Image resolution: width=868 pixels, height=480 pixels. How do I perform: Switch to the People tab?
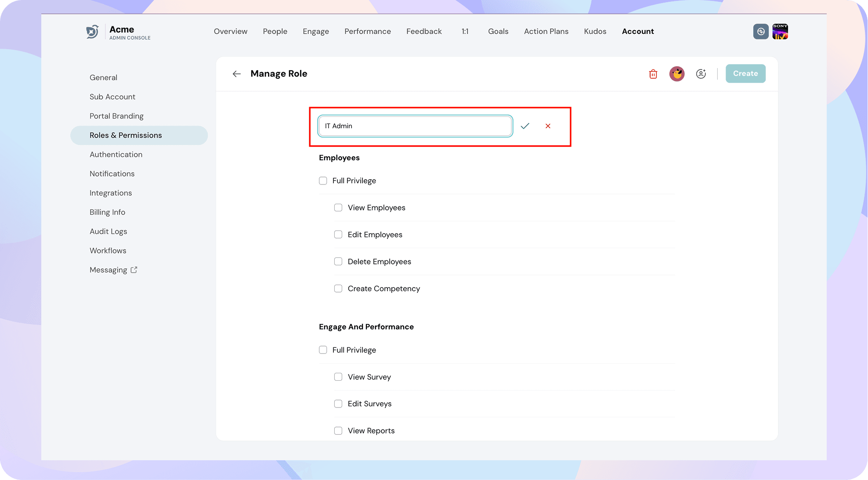[x=275, y=32]
